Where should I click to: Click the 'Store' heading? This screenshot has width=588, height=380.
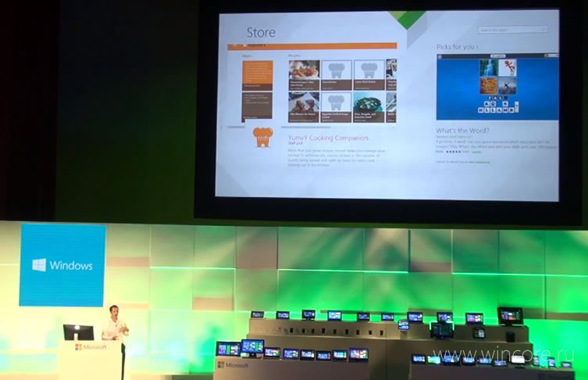point(261,32)
